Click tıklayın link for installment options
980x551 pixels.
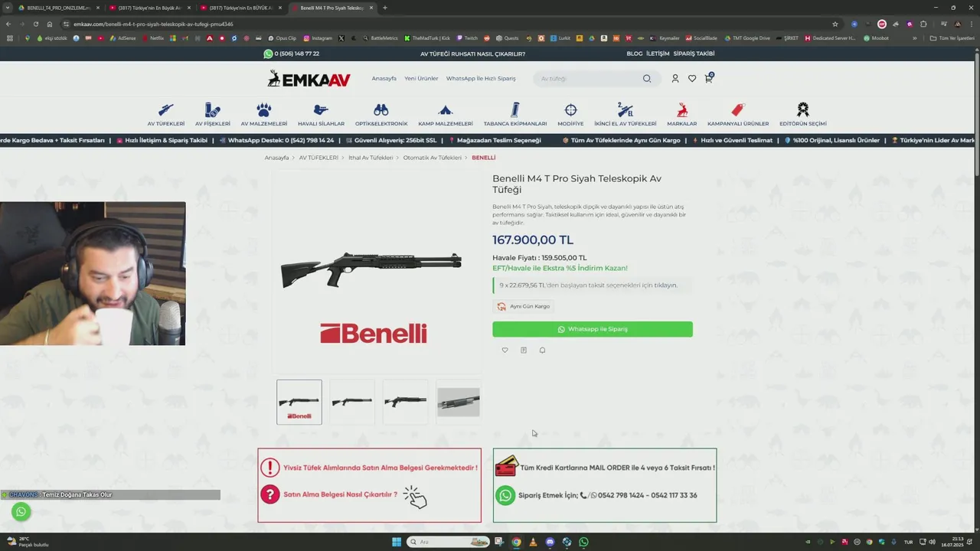coord(665,285)
